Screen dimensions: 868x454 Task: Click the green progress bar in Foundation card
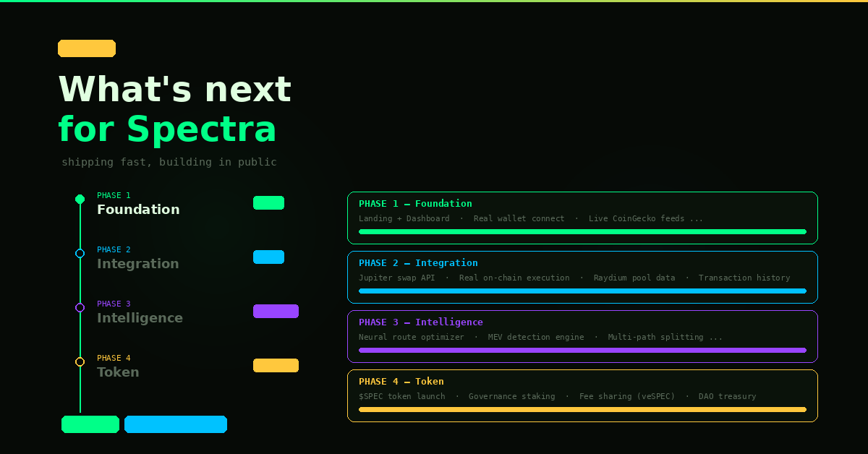coord(582,232)
